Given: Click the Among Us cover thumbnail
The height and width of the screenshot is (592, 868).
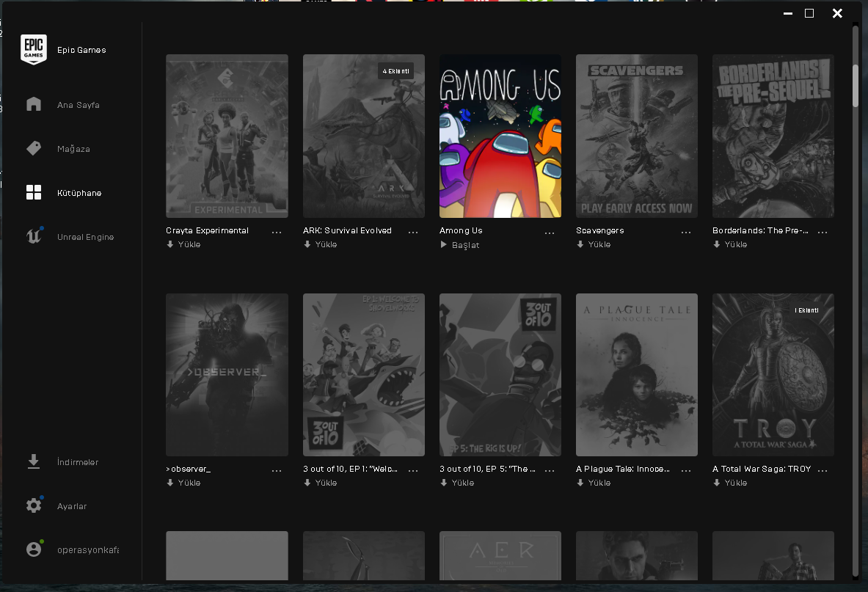Looking at the screenshot, I should tap(500, 136).
